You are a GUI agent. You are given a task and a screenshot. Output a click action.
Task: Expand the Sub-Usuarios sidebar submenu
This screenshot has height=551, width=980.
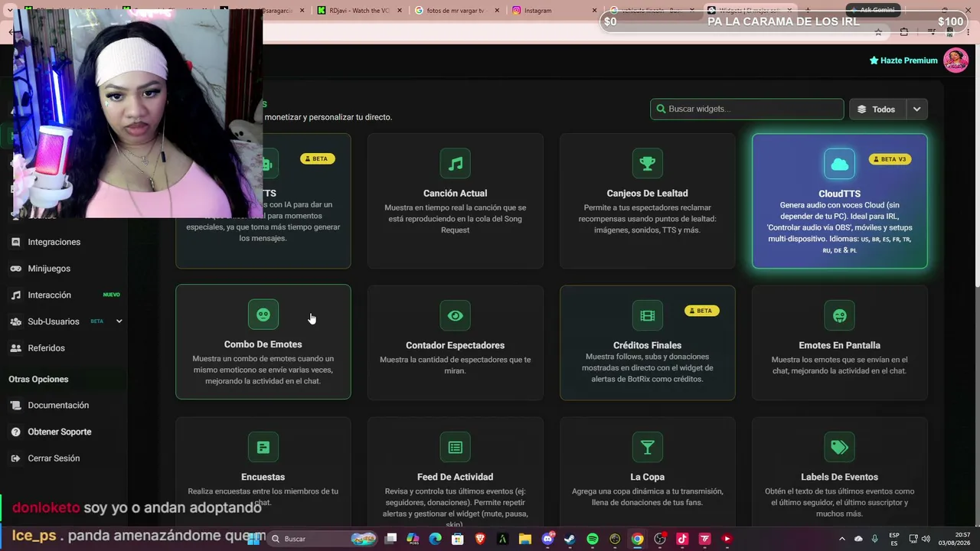pyautogui.click(x=119, y=321)
